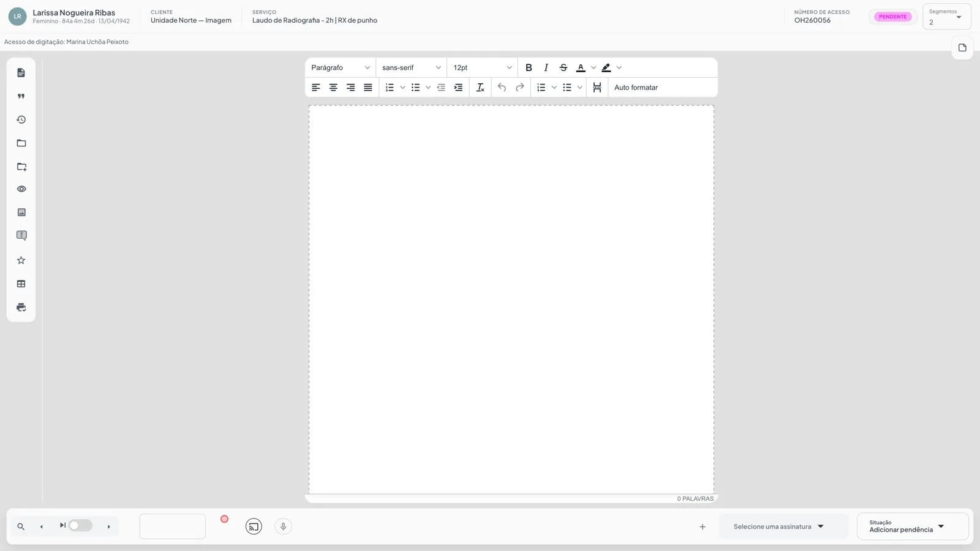This screenshot has width=980, height=551.
Task: Clear formatting with the Tx icon
Action: tap(480, 88)
